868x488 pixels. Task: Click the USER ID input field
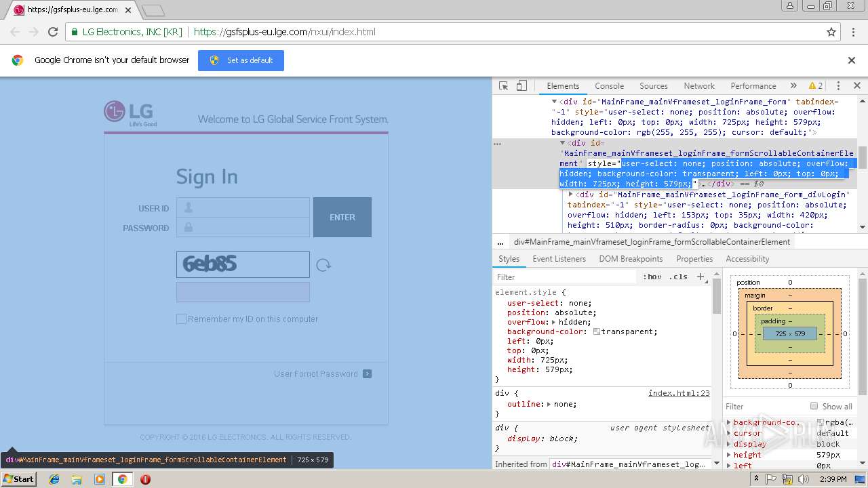point(243,207)
